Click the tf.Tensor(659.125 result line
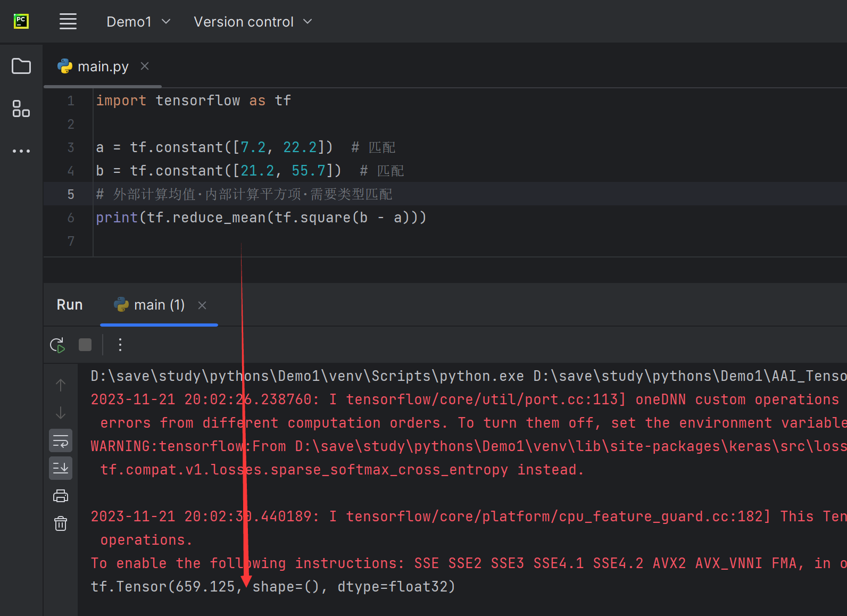Viewport: 847px width, 616px height. 273,587
